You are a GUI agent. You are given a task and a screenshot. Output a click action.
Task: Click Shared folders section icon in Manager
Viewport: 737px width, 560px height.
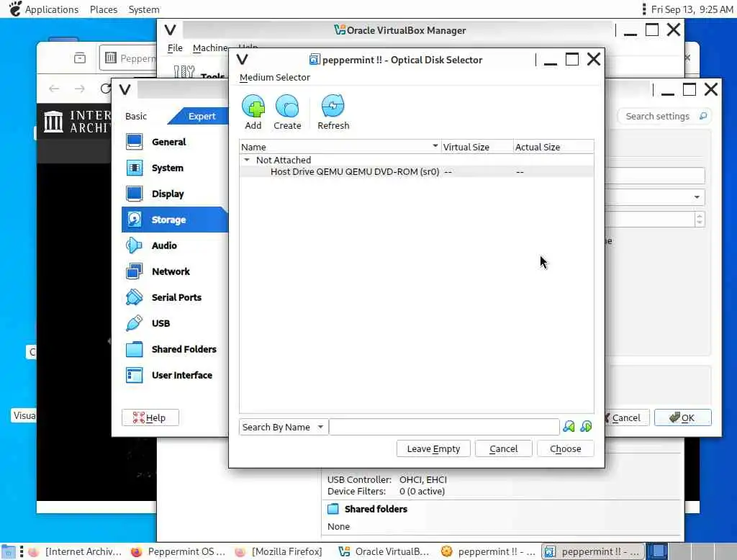pos(333,509)
